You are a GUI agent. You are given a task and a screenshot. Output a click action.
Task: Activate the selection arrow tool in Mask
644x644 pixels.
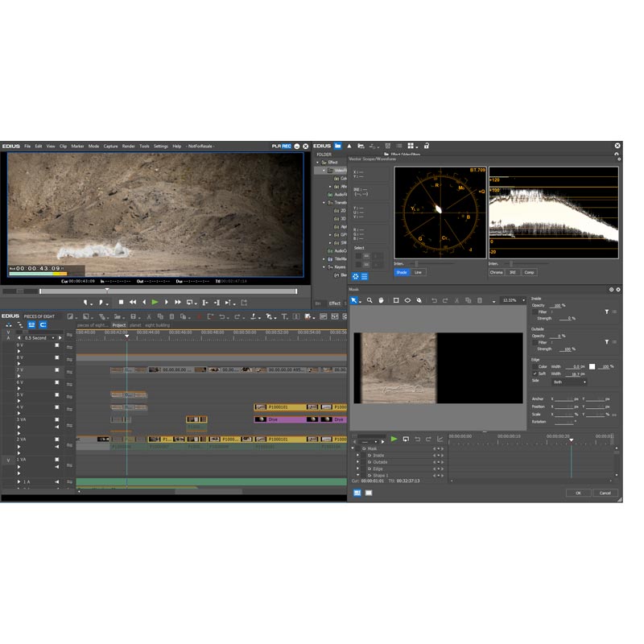354,300
